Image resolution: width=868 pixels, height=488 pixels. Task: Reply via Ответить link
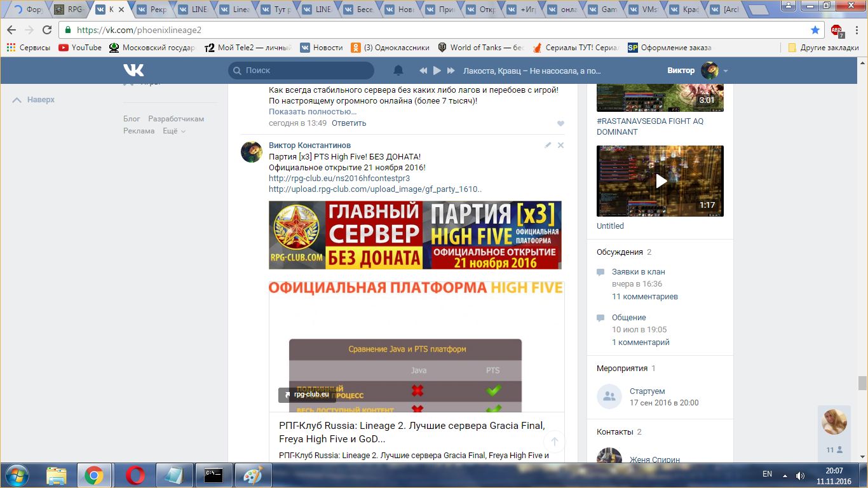349,123
